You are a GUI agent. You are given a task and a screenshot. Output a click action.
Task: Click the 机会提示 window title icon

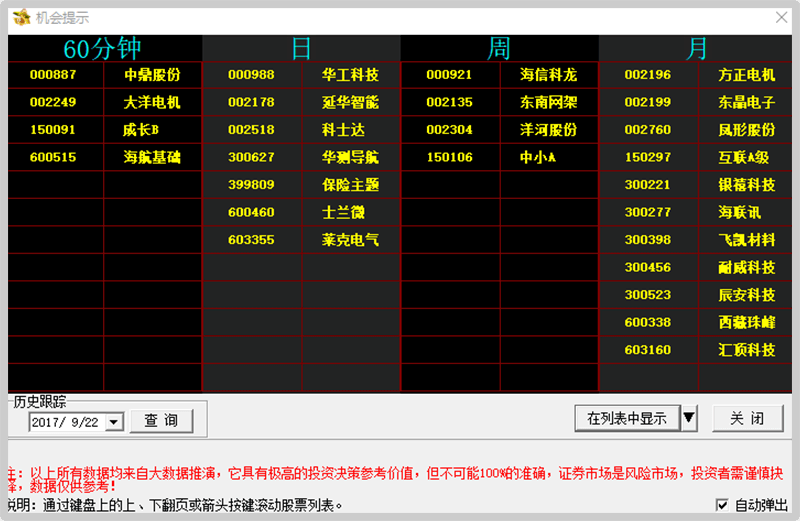[x=21, y=17]
